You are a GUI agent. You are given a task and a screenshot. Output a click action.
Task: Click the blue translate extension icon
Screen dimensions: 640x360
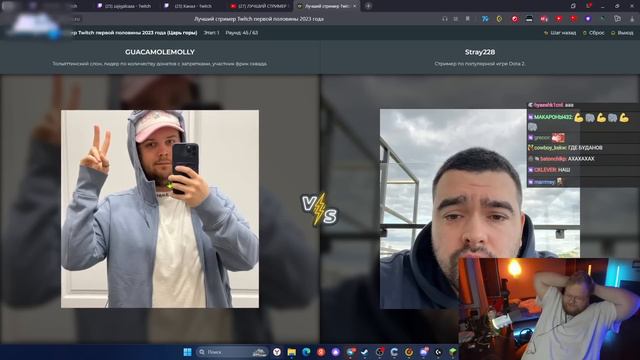click(485, 19)
